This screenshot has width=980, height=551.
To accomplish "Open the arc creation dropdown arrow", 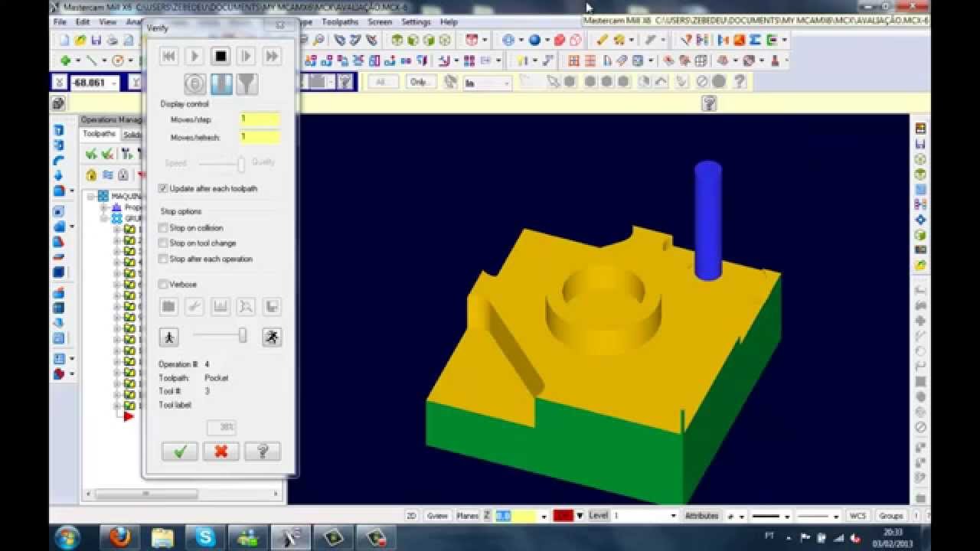I will pos(131,60).
